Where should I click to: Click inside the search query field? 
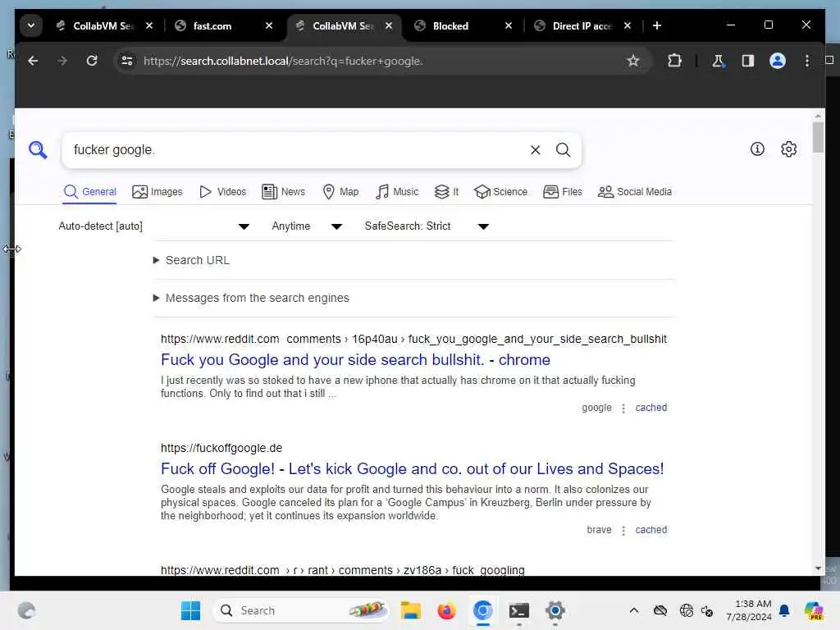pyautogui.click(x=297, y=150)
